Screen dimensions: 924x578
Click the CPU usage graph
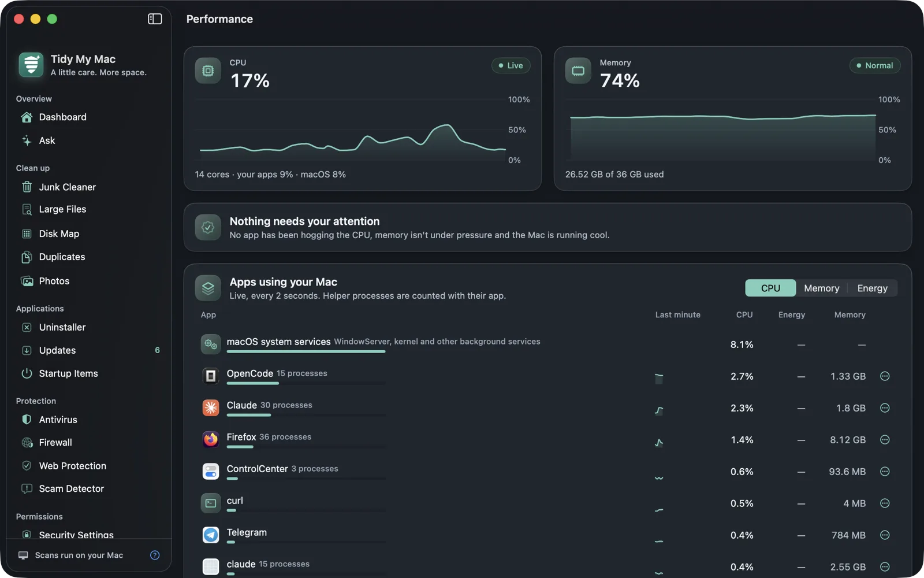pyautogui.click(x=352, y=130)
